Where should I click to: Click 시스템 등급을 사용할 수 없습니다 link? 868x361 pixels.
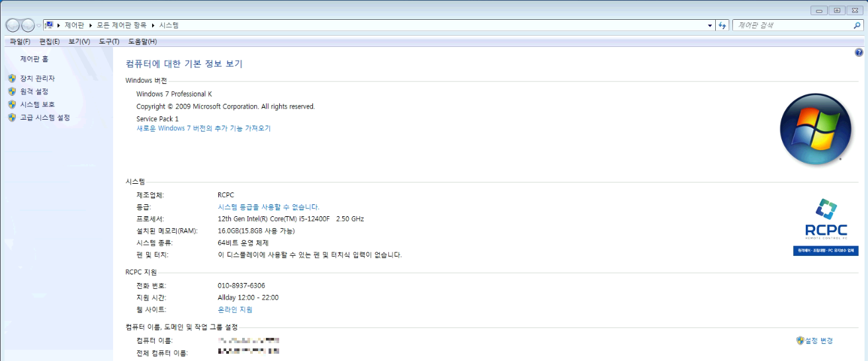pos(268,207)
